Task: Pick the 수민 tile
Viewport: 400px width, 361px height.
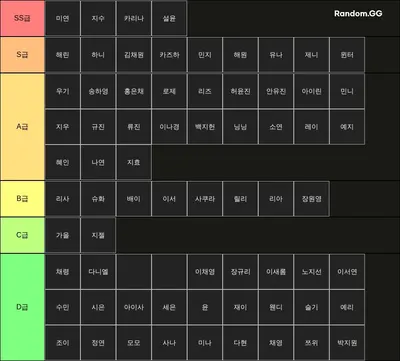Action: pyautogui.click(x=63, y=307)
